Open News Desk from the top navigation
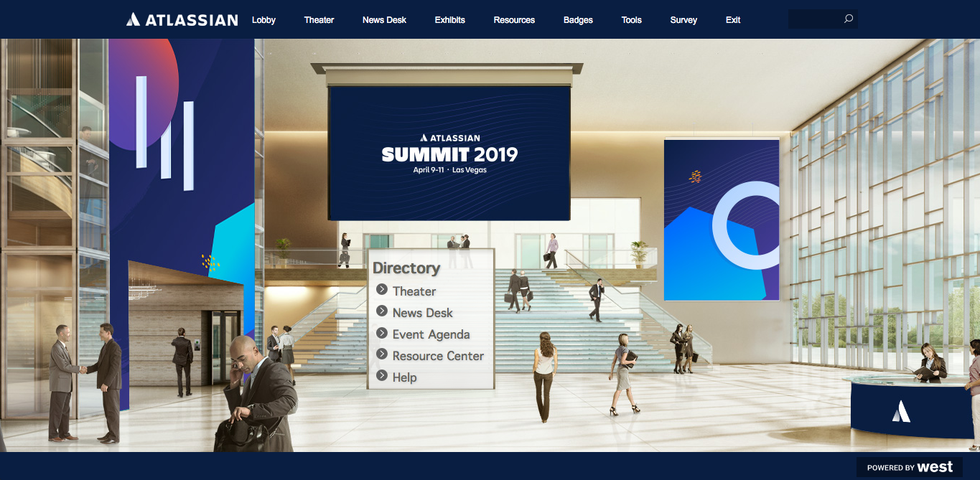The width and height of the screenshot is (980, 480). coord(384,20)
